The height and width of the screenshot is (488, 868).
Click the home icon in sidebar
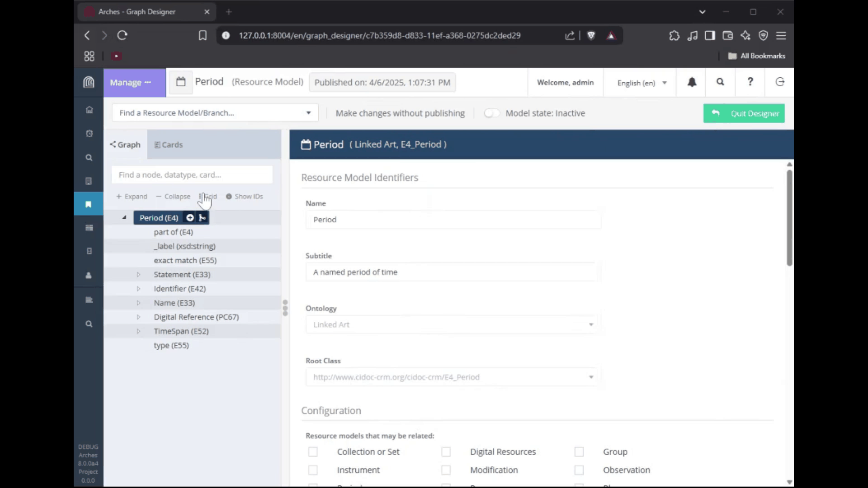click(x=89, y=110)
